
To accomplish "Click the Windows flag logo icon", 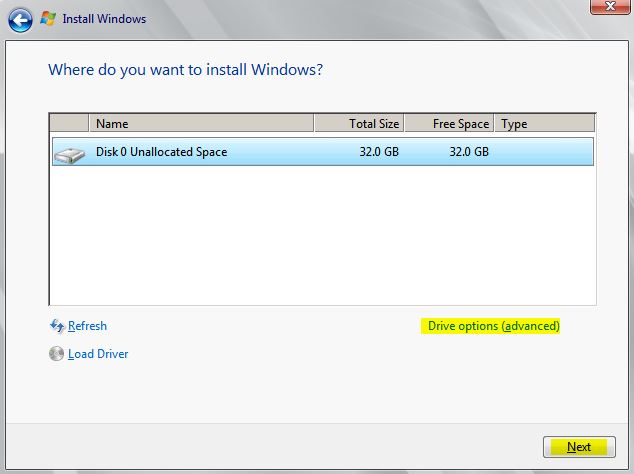I will (48, 19).
